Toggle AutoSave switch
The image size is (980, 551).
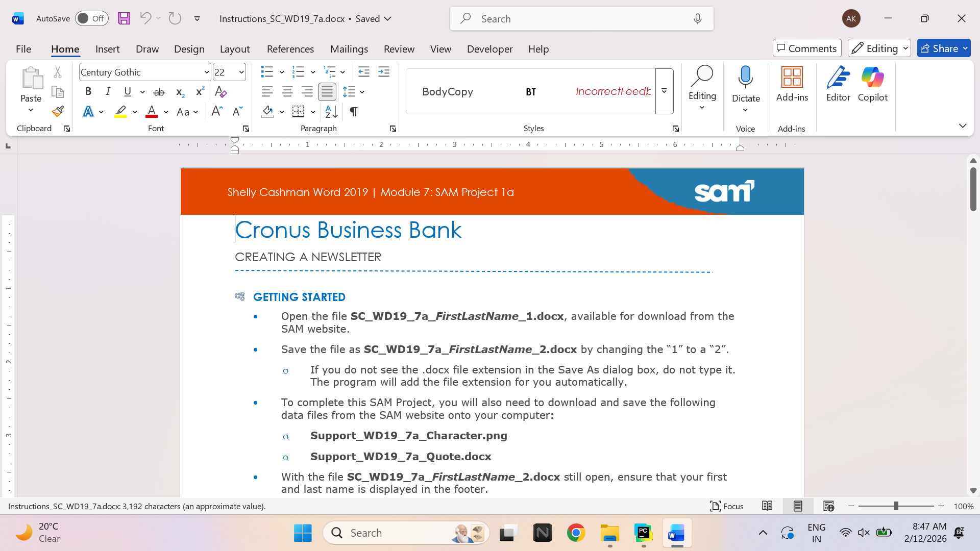(x=92, y=18)
